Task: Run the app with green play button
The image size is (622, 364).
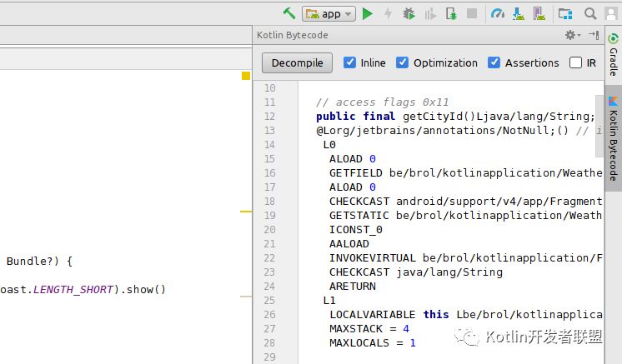Action: (x=368, y=14)
